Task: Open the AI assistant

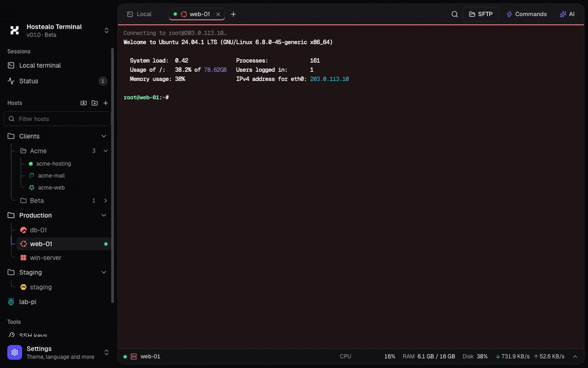Action: (567, 14)
